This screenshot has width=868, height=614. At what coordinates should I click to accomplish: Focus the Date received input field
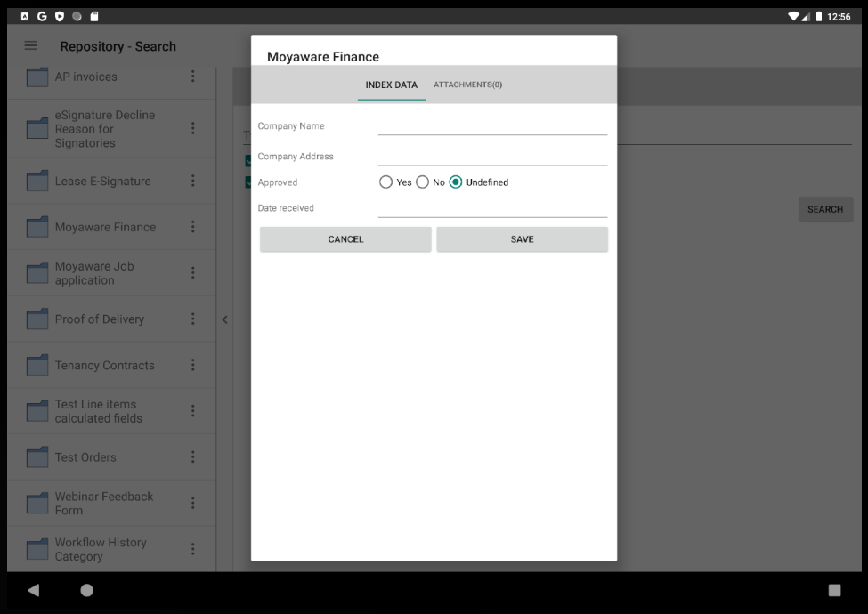tap(492, 208)
